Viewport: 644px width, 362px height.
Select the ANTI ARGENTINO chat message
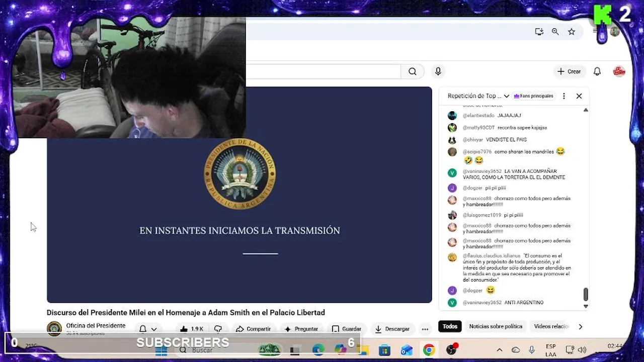[524, 303]
